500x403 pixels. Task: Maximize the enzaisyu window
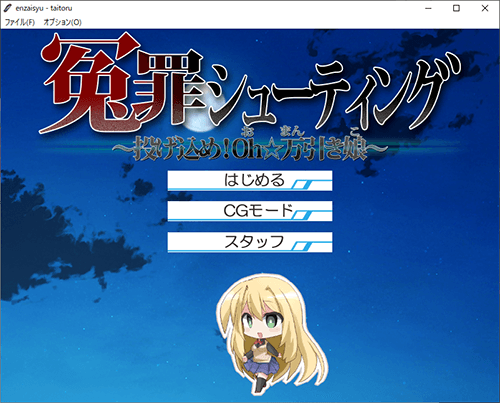457,8
